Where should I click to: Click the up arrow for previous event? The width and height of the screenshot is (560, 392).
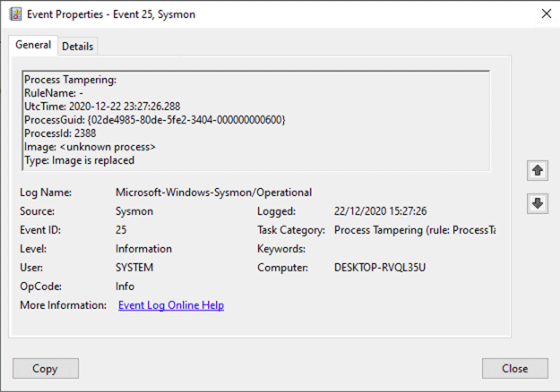point(537,170)
